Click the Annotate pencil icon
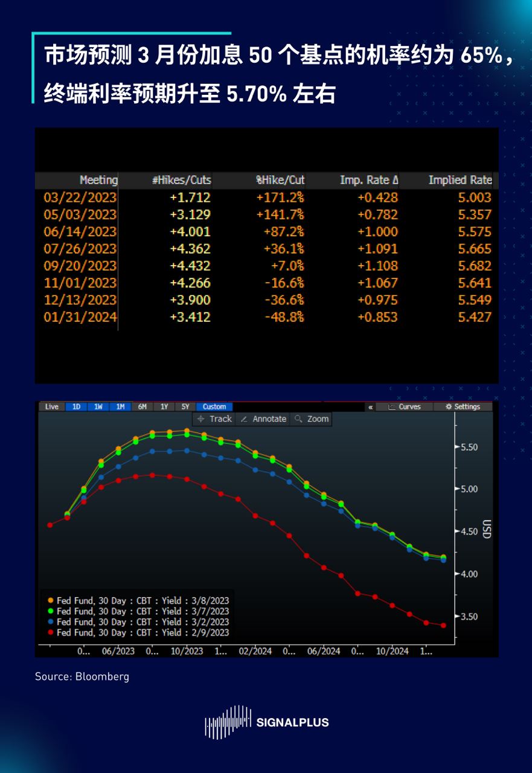Viewport: 532px width, 773px height. tap(244, 419)
